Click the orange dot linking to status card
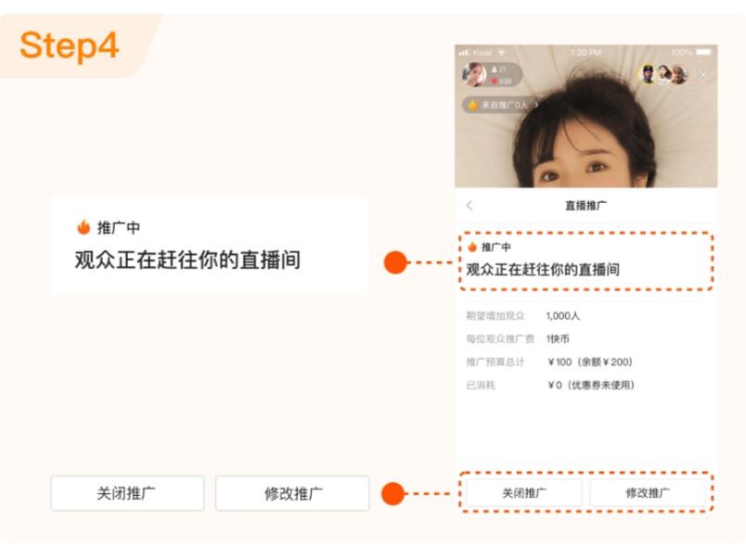Image resolution: width=746 pixels, height=560 pixels. [395, 262]
